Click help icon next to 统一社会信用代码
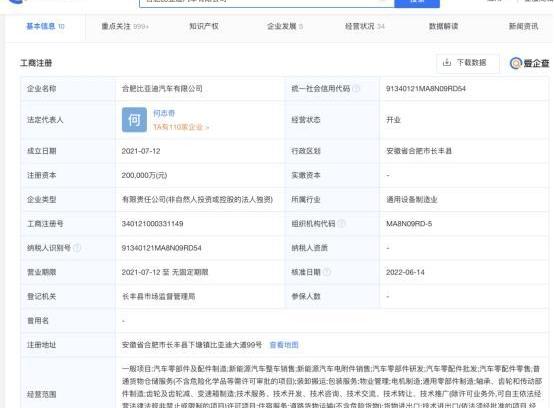Viewport: 554px width, 408px height. click(x=356, y=89)
